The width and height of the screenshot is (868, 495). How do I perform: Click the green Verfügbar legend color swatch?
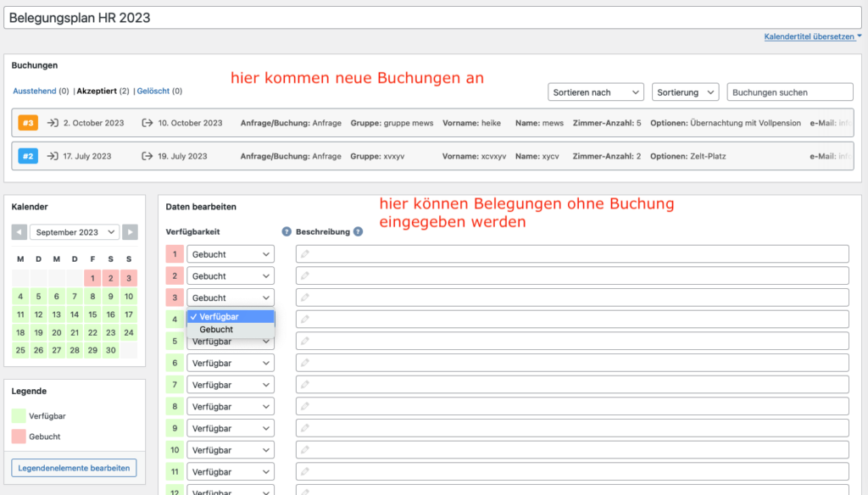click(x=19, y=416)
